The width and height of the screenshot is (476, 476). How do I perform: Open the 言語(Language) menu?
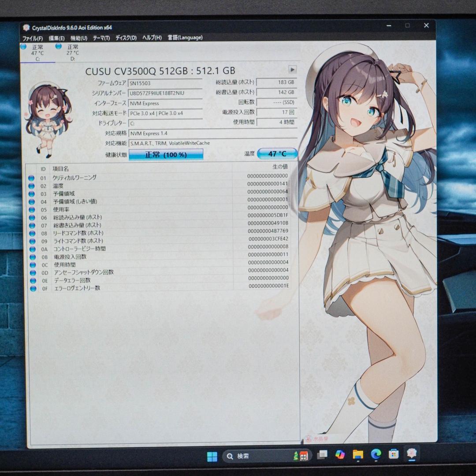(x=185, y=37)
